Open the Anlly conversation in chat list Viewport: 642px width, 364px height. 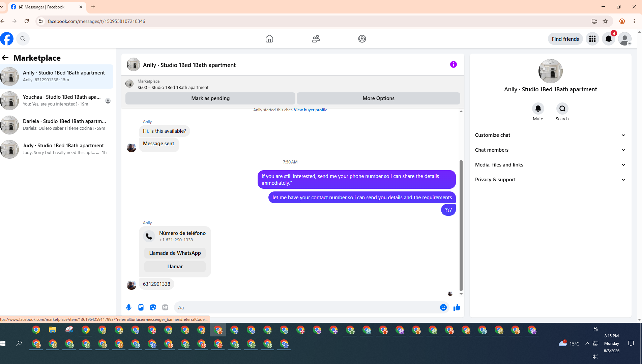click(57, 77)
